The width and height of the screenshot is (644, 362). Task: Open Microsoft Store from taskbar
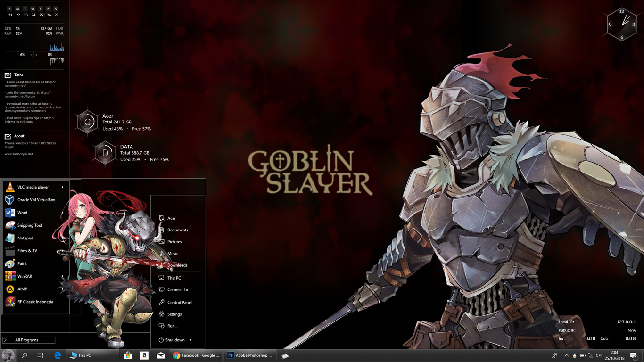[x=127, y=355]
